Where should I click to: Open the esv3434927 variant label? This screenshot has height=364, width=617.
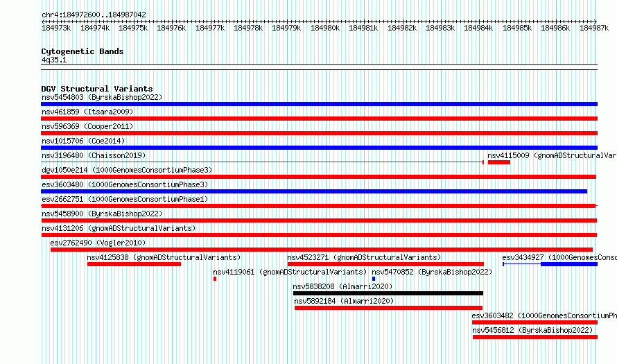click(x=559, y=257)
